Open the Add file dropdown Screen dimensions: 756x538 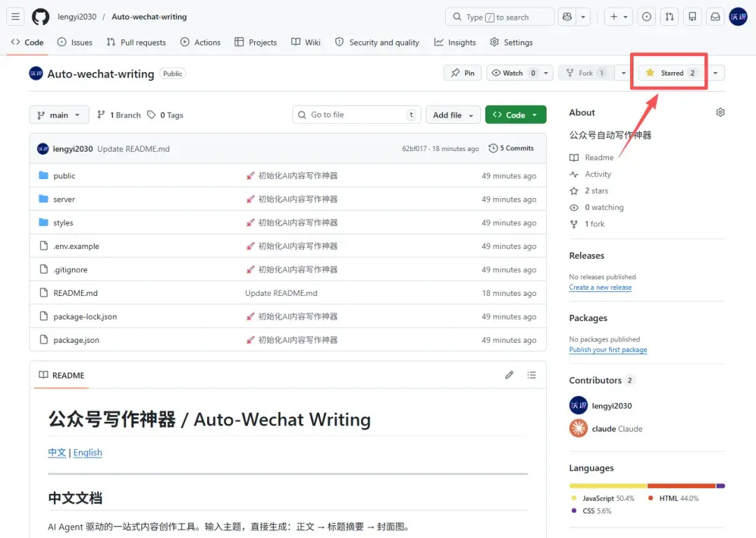[453, 115]
